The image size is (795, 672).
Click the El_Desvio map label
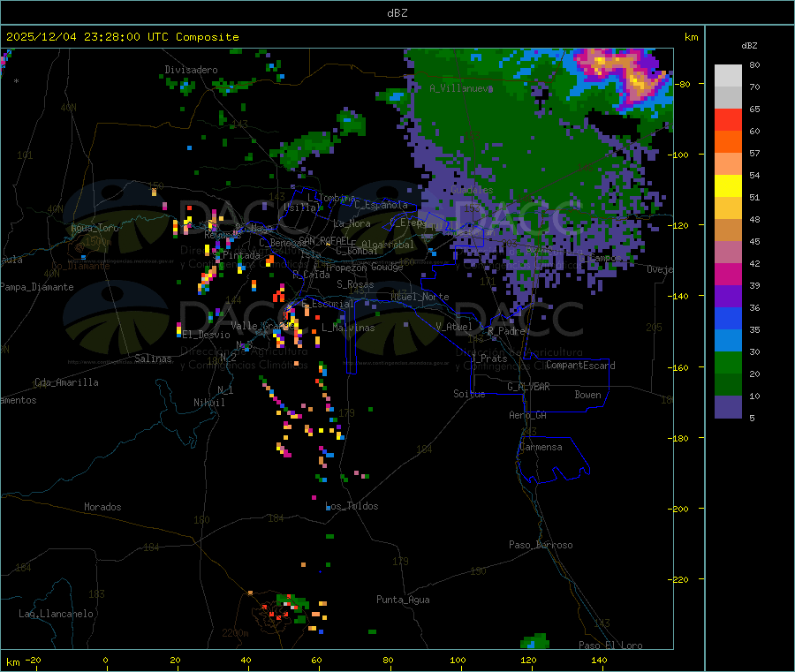tap(206, 335)
